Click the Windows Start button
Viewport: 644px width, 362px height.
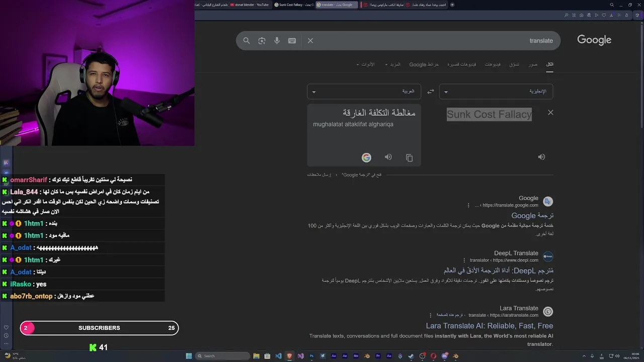[x=189, y=356]
